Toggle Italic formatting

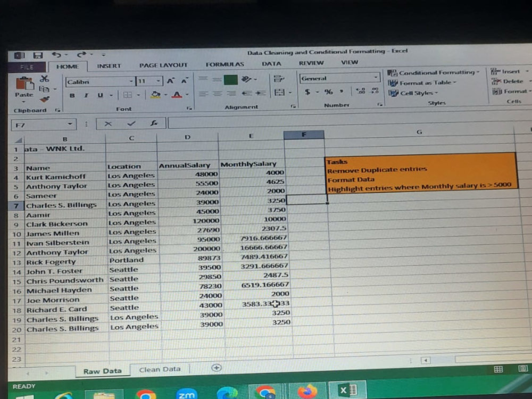pyautogui.click(x=86, y=96)
